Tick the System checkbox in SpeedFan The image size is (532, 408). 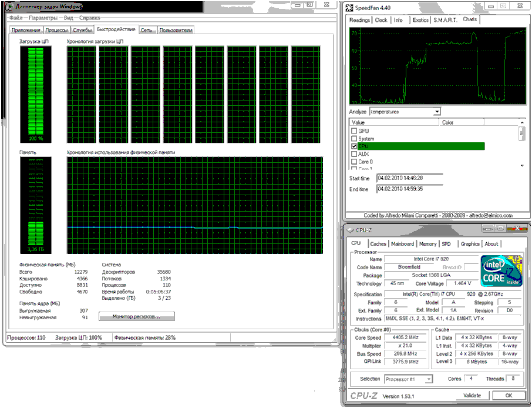pos(354,139)
